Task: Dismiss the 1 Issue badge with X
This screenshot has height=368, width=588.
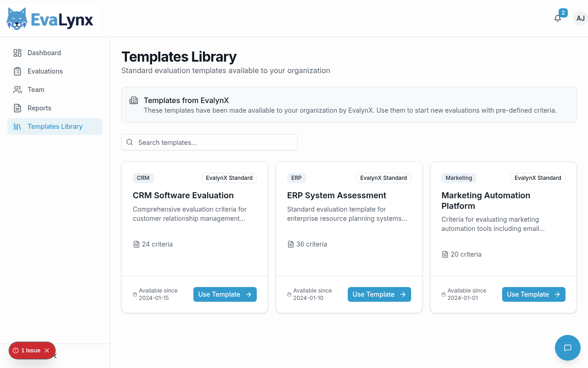Action: (47, 351)
